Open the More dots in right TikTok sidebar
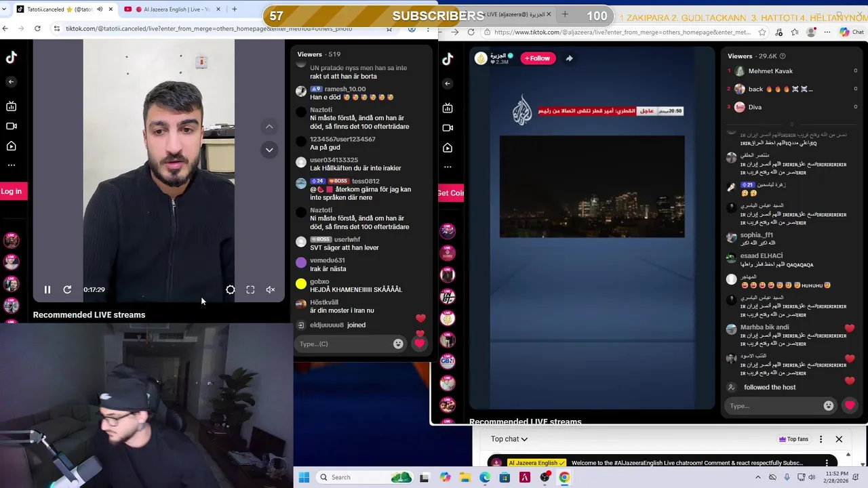This screenshot has height=488, width=868. [448, 167]
